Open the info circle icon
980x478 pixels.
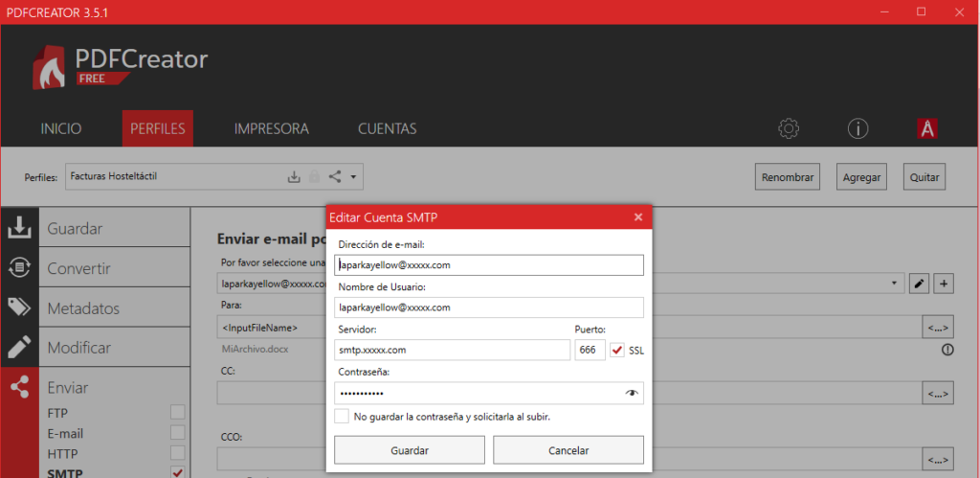858,128
